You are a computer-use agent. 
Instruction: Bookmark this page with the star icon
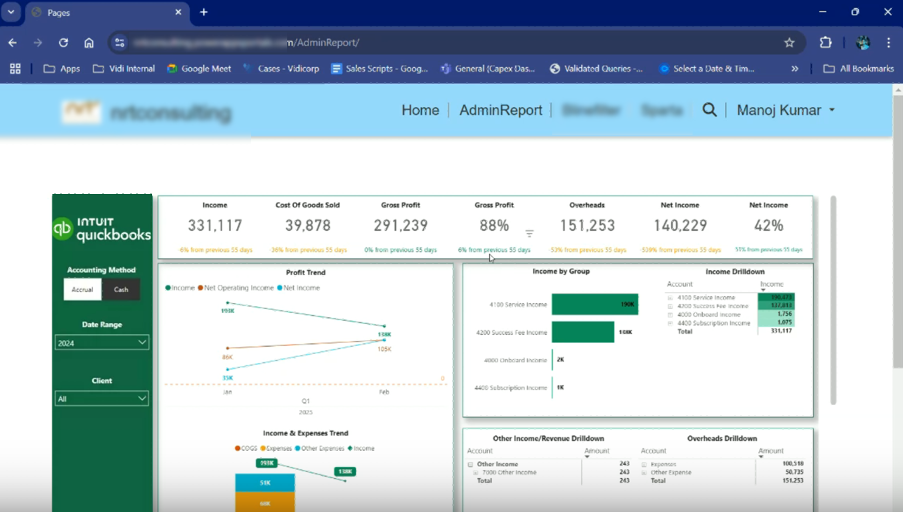[789, 43]
